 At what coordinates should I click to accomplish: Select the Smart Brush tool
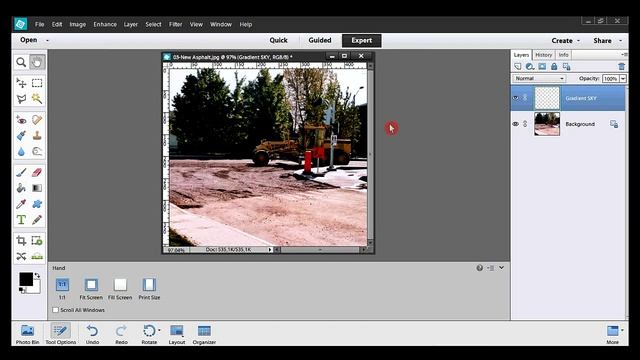click(21, 136)
